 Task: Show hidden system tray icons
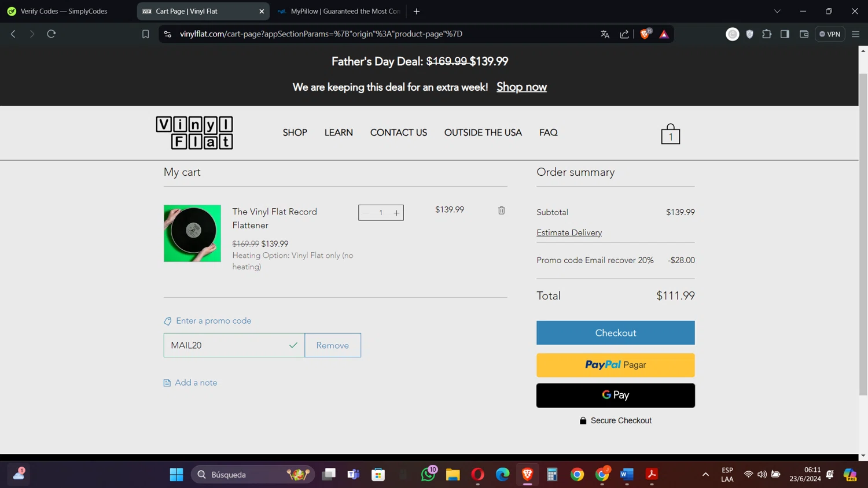(705, 475)
